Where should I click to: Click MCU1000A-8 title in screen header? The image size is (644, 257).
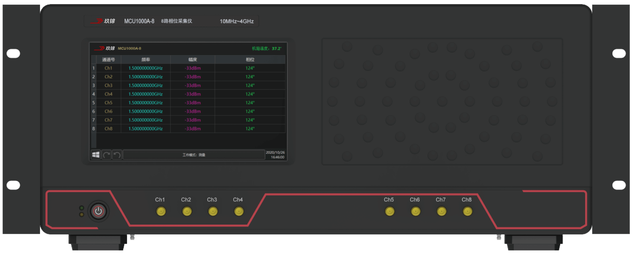[x=130, y=48]
